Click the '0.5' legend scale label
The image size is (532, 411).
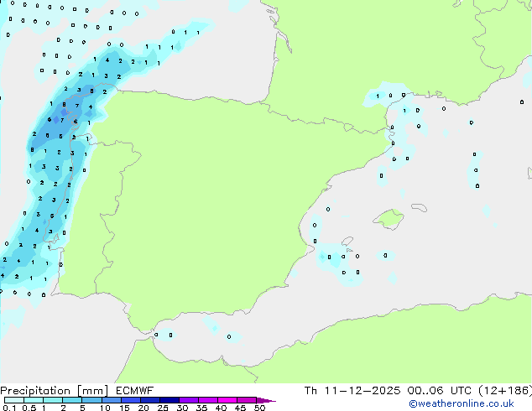pos(29,408)
